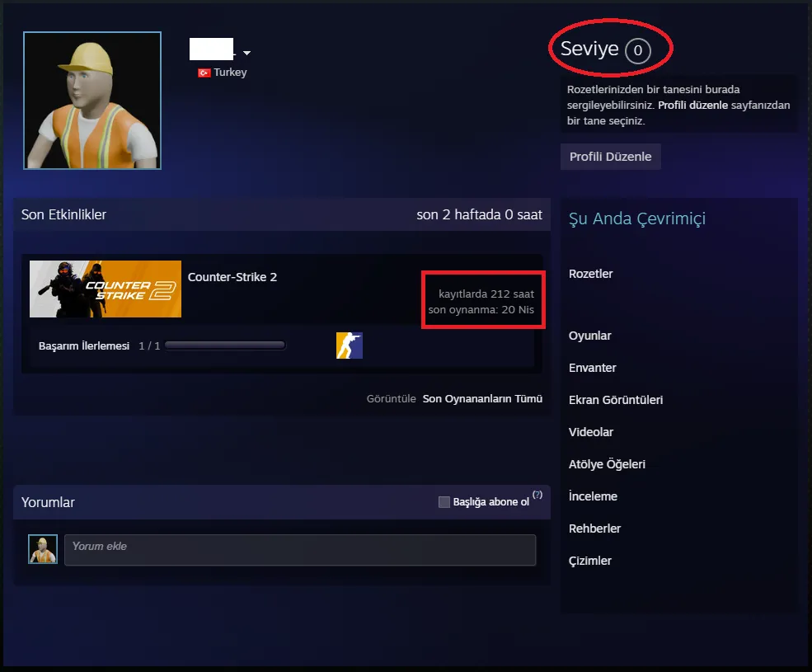Click the Yorum ekle comment field
The height and width of the screenshot is (672, 812).
tap(300, 550)
